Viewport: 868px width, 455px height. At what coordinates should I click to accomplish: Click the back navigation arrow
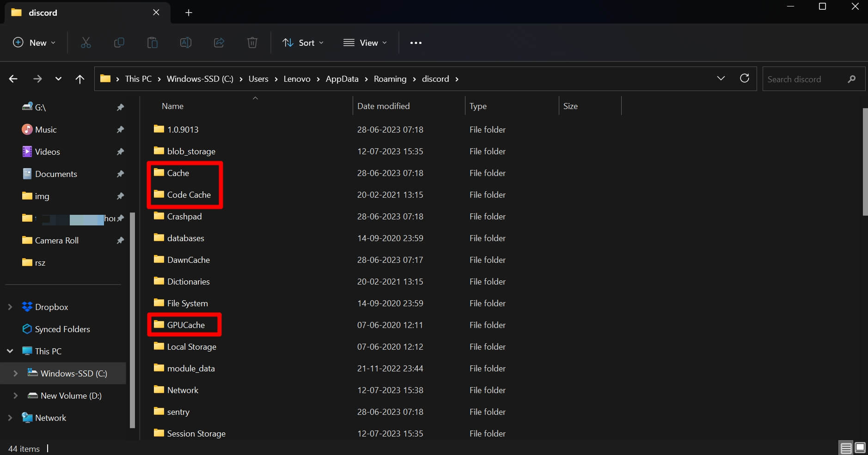tap(13, 79)
